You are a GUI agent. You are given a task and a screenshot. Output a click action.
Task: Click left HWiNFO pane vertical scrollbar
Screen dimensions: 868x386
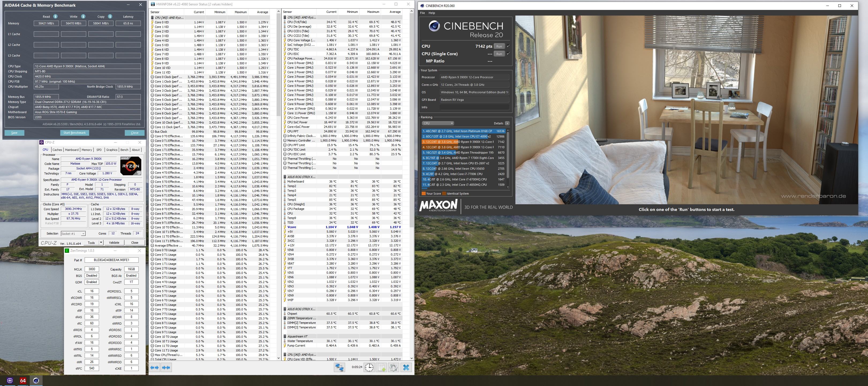[x=278, y=184]
